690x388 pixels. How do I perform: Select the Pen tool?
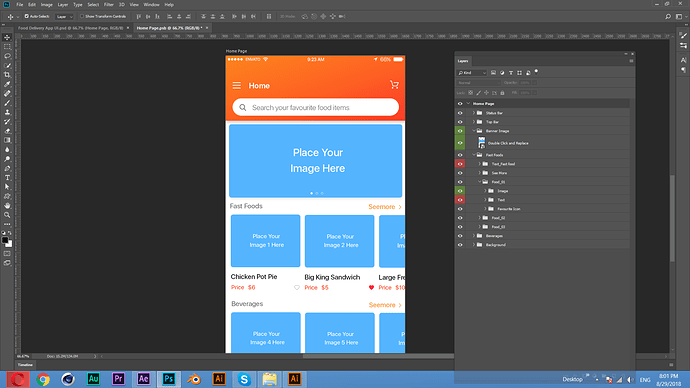click(7, 168)
